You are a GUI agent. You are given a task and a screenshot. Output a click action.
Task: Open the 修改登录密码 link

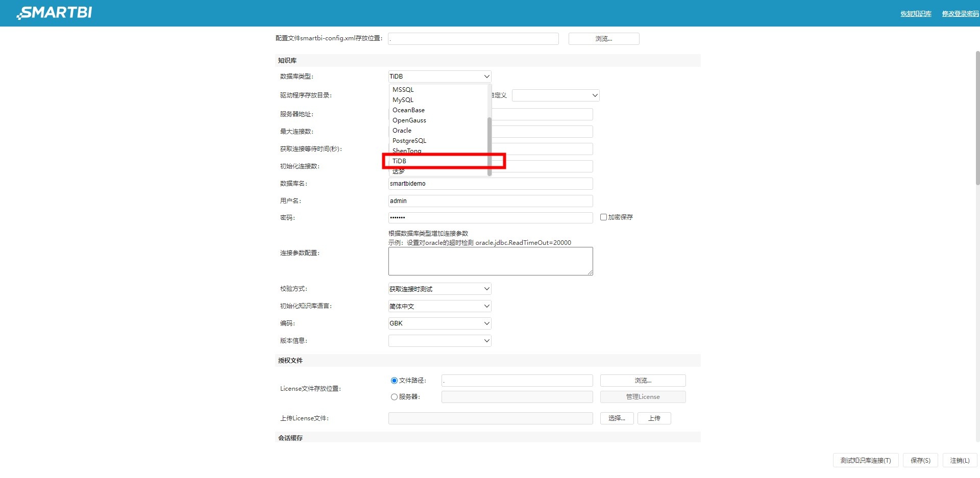coord(960,14)
